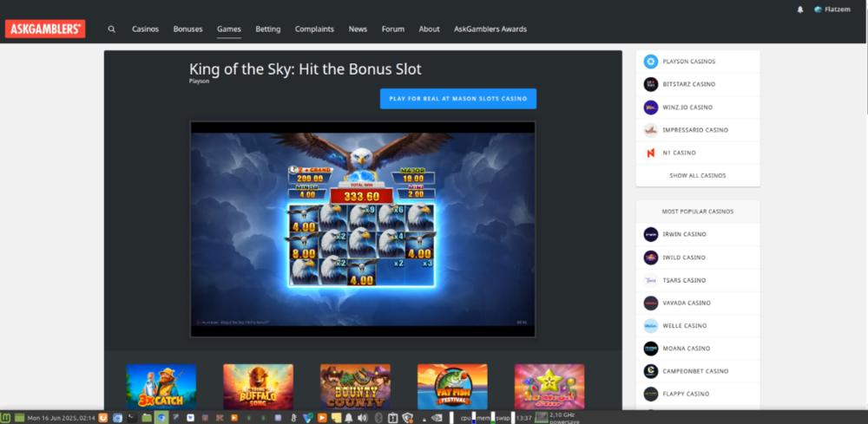Image resolution: width=868 pixels, height=424 pixels.
Task: Go to the Betting section
Action: (x=268, y=29)
